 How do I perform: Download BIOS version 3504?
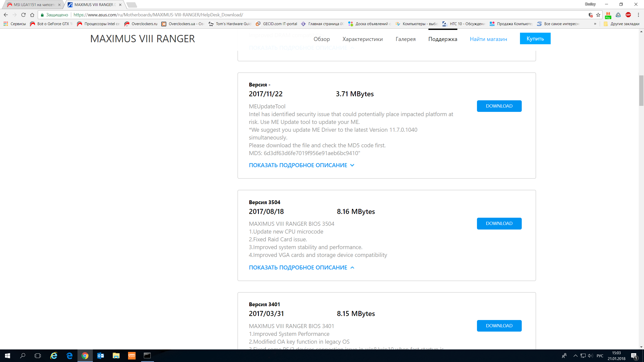[x=499, y=223]
